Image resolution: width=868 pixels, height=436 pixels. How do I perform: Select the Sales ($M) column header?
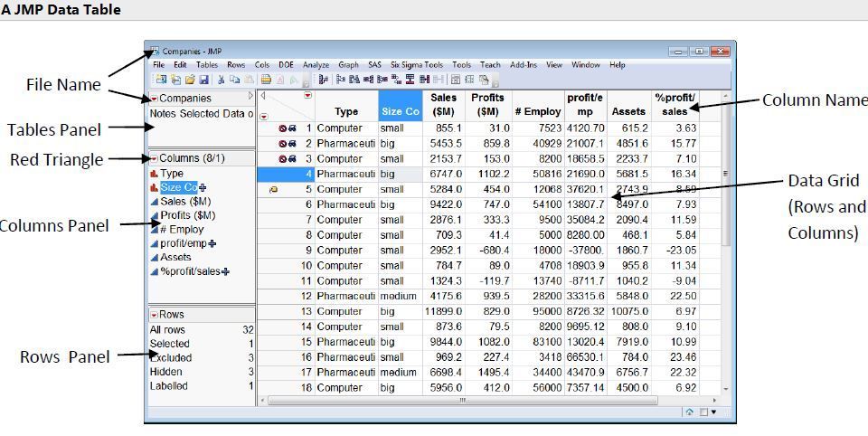pyautogui.click(x=443, y=105)
